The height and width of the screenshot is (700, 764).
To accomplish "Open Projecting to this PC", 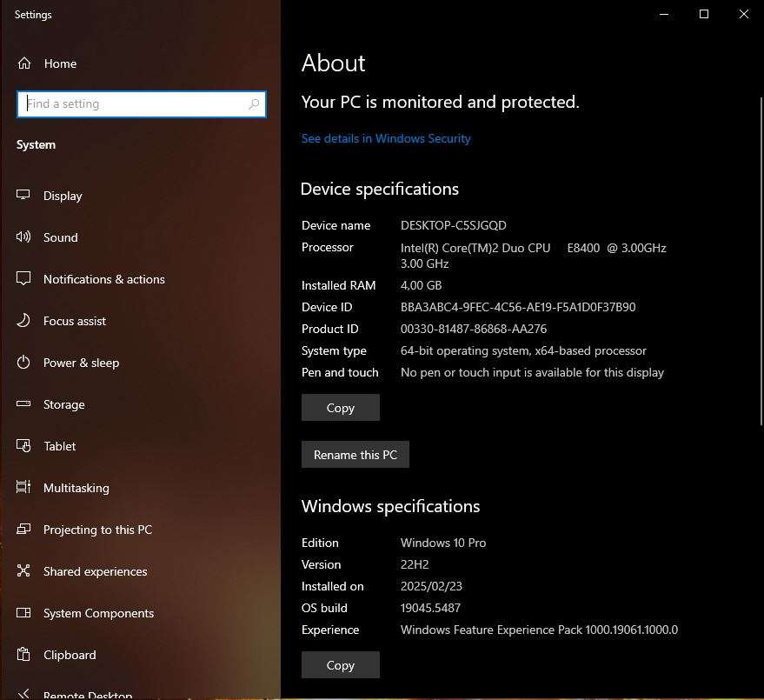I will (x=23, y=529).
